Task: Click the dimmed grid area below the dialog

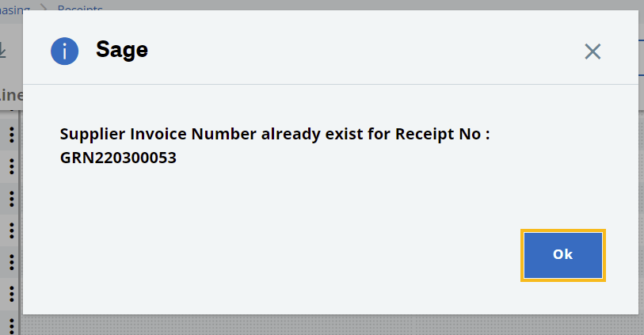Action: click(329, 325)
